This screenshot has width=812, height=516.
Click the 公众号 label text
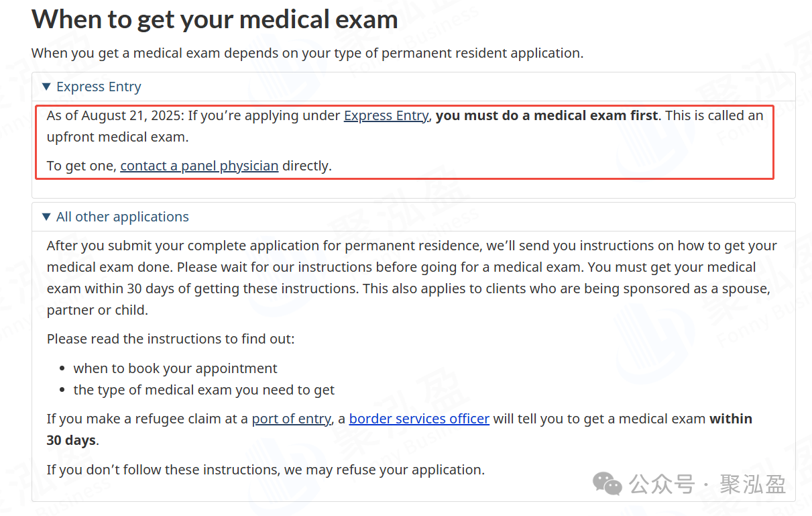coord(662,484)
